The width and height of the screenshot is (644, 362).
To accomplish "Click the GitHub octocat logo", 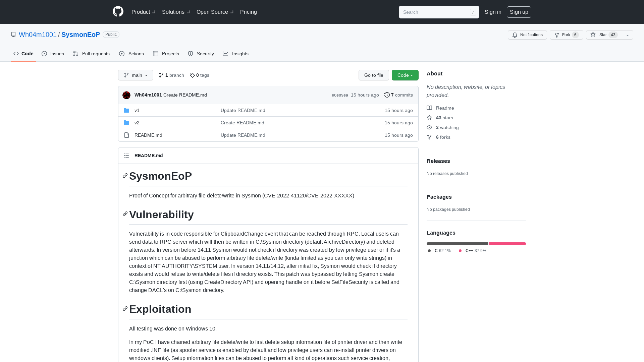I will [x=118, y=12].
